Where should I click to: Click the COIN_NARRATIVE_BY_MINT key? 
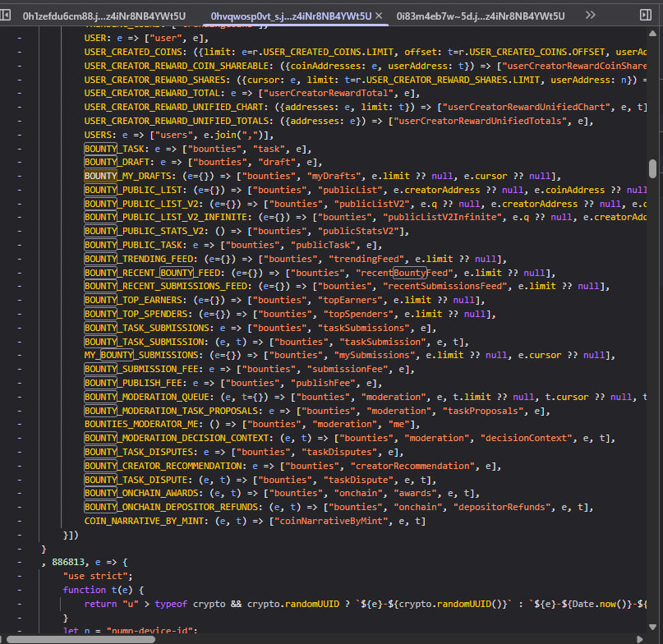(146, 521)
